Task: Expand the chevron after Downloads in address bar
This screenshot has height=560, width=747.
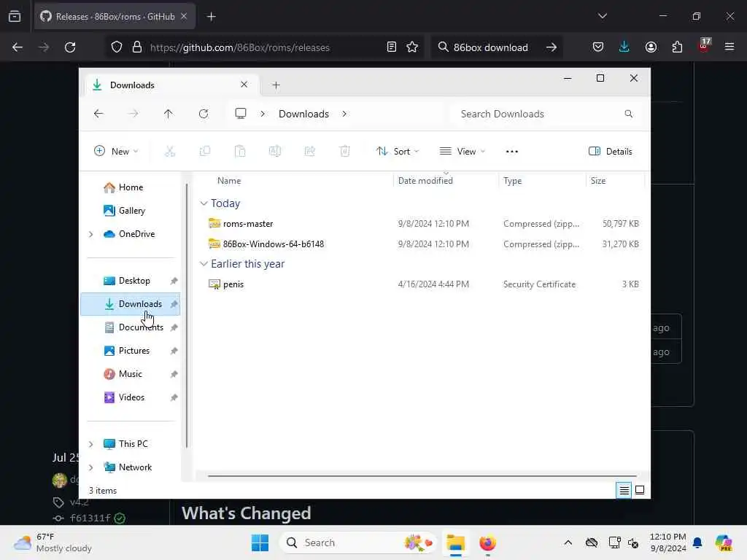Action: pyautogui.click(x=344, y=114)
